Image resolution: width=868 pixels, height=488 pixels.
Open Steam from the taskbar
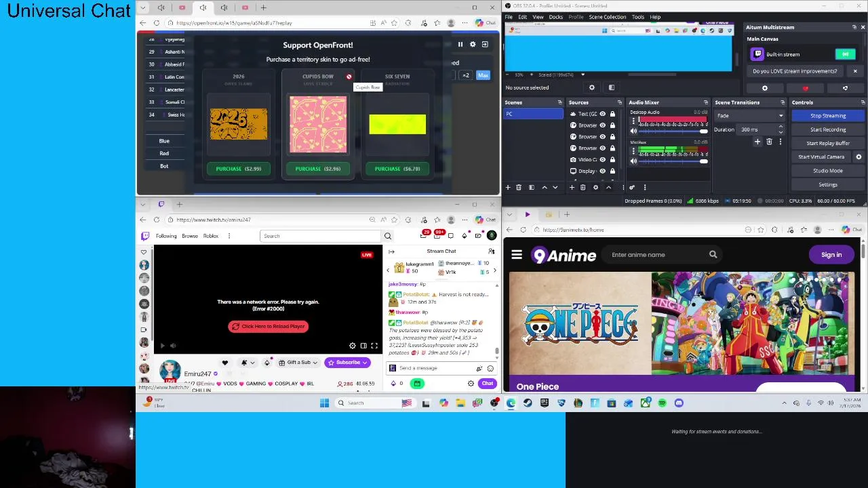[x=528, y=403]
